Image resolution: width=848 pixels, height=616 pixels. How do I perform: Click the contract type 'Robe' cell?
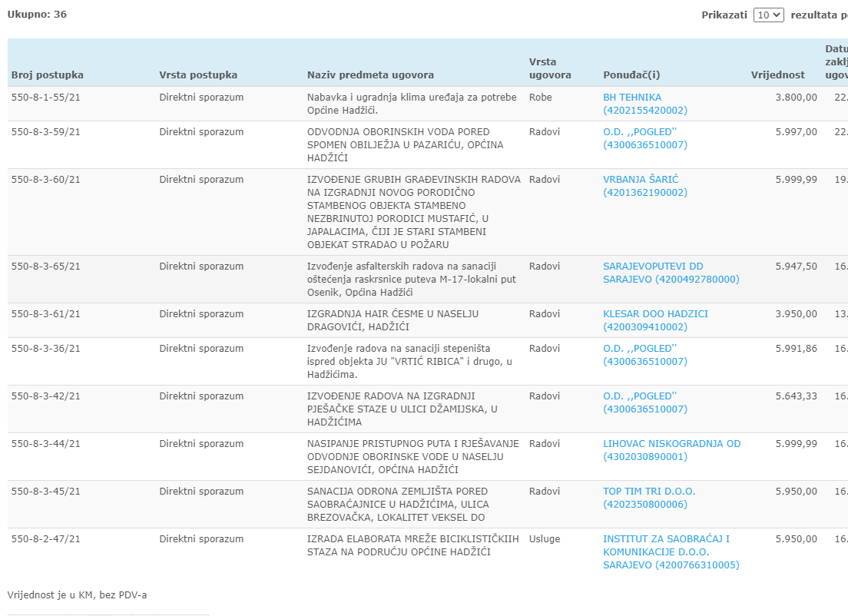(540, 98)
